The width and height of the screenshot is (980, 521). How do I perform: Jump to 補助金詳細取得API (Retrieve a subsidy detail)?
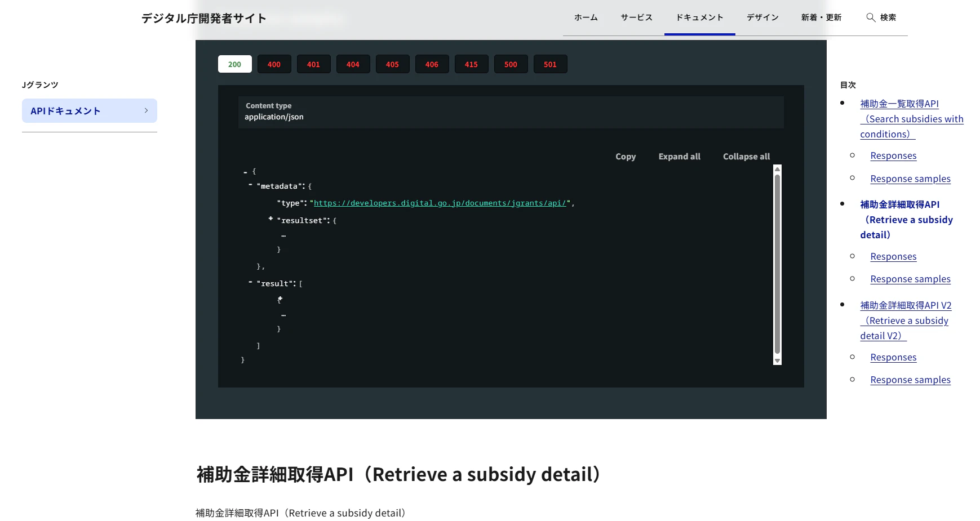coord(906,220)
